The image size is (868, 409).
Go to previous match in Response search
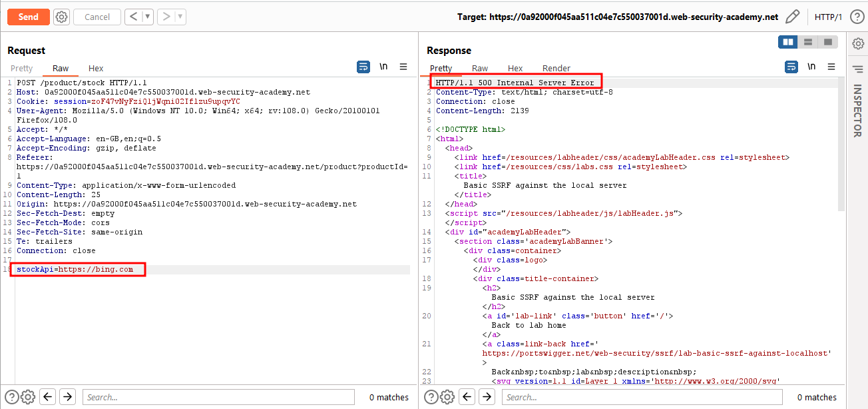click(x=467, y=397)
